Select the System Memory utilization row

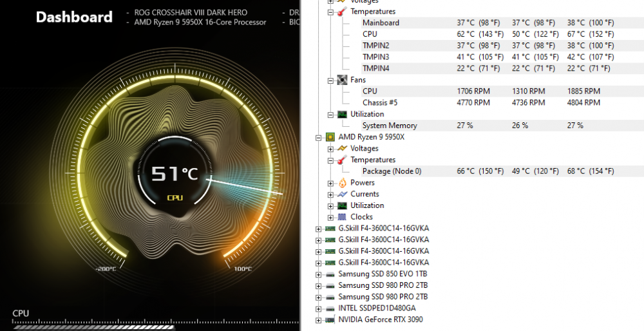[503, 126]
